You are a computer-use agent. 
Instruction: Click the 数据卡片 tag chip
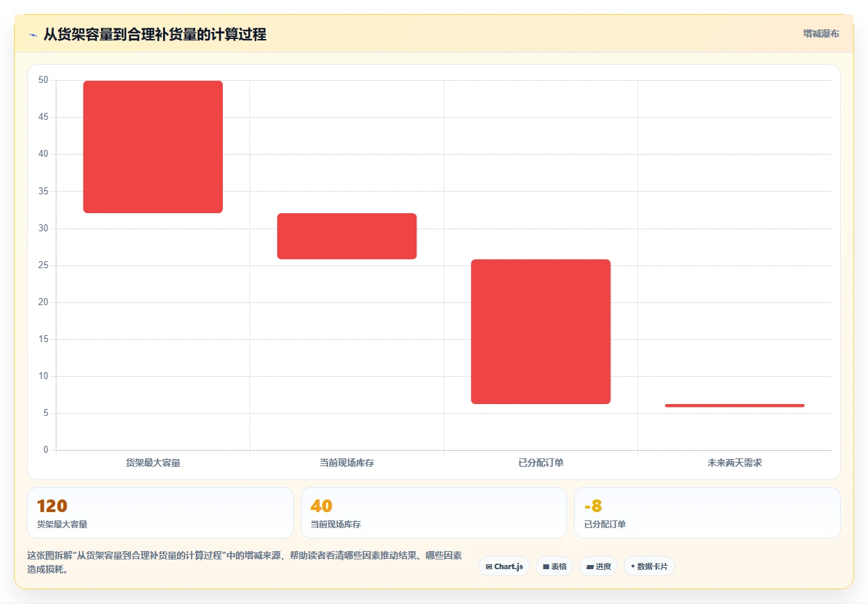tap(649, 566)
